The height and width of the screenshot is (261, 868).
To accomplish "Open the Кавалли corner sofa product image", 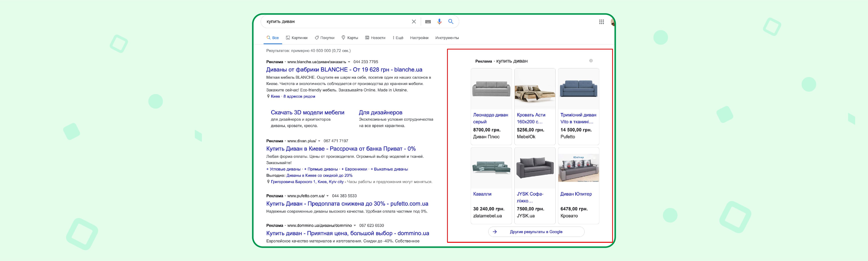I will [x=491, y=168].
